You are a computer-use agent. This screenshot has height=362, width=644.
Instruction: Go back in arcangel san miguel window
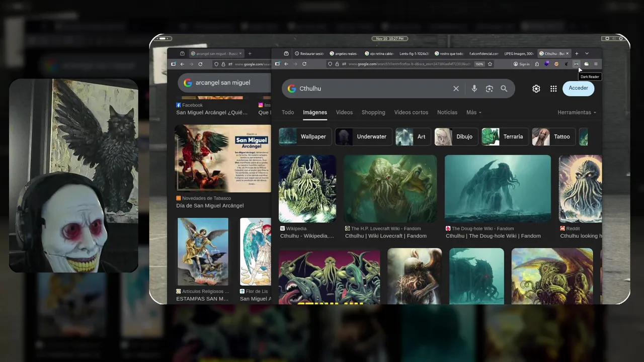(182, 64)
